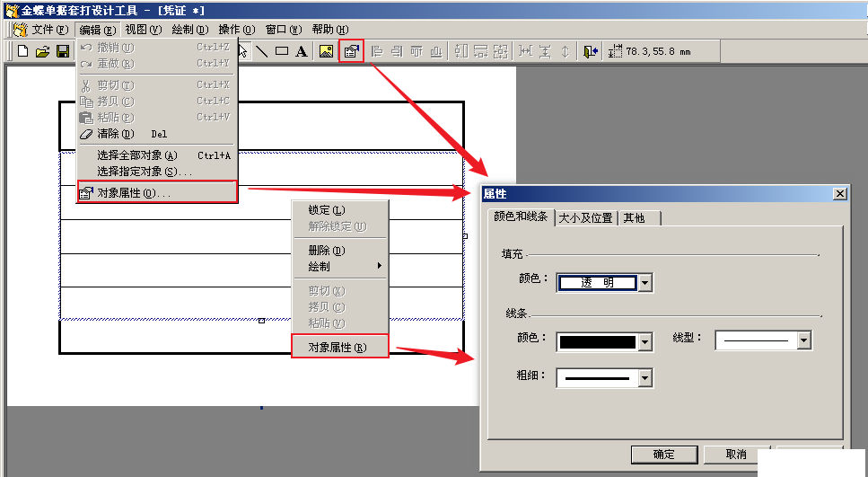Choose 撤销(U) in the Edit menu

pos(157,48)
